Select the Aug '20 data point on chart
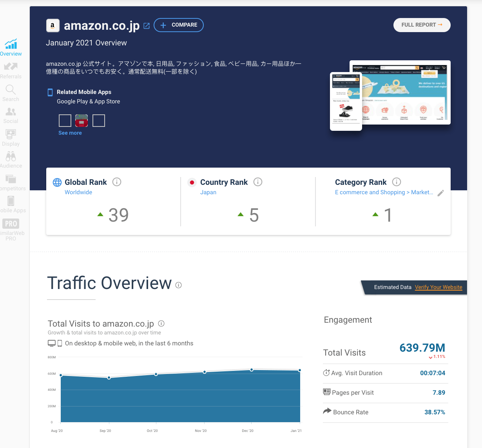 click(x=61, y=375)
